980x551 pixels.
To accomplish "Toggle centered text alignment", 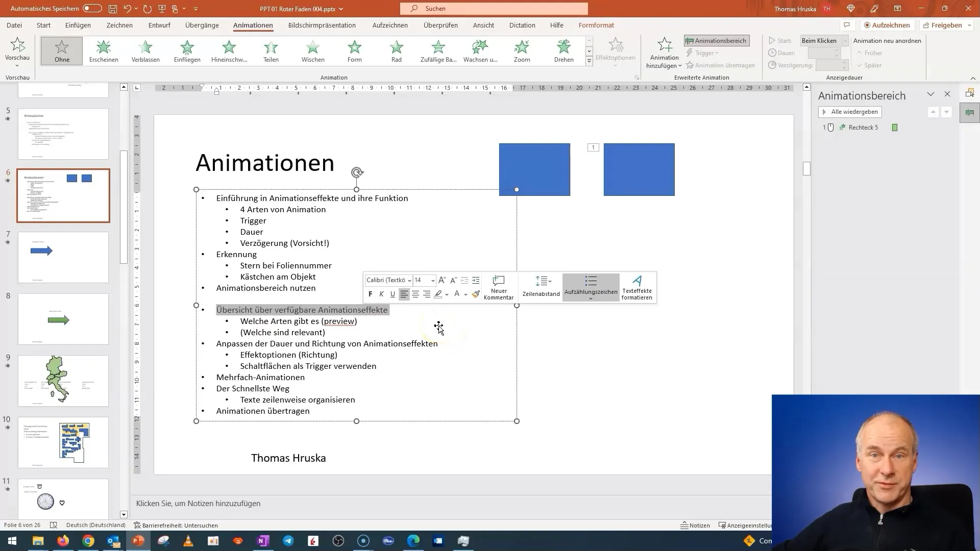I will tap(415, 294).
